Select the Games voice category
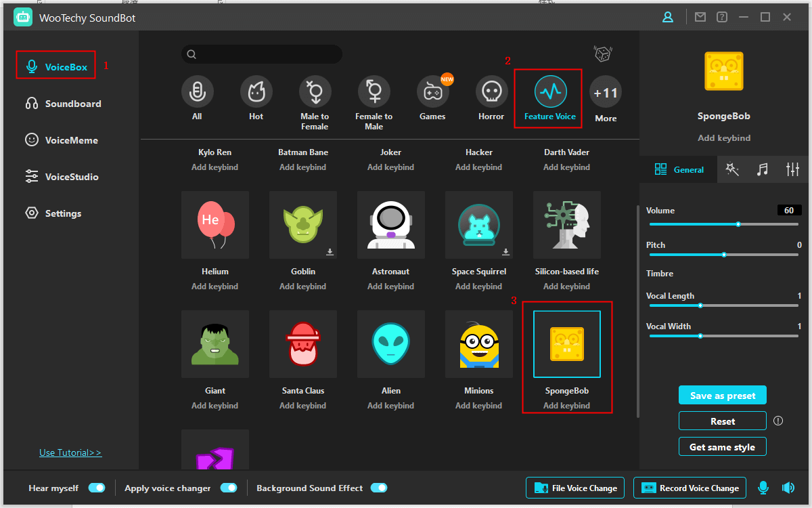This screenshot has height=508, width=812. [432, 92]
